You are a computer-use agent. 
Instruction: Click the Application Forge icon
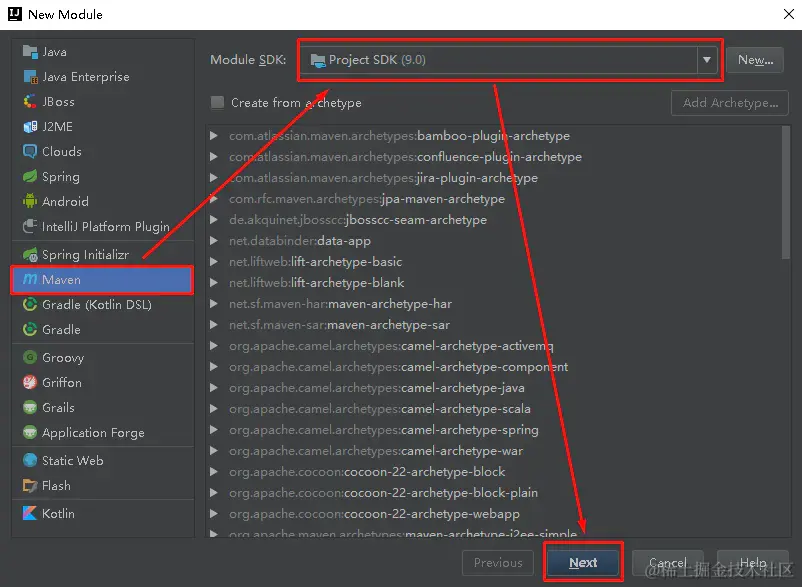tap(30, 432)
